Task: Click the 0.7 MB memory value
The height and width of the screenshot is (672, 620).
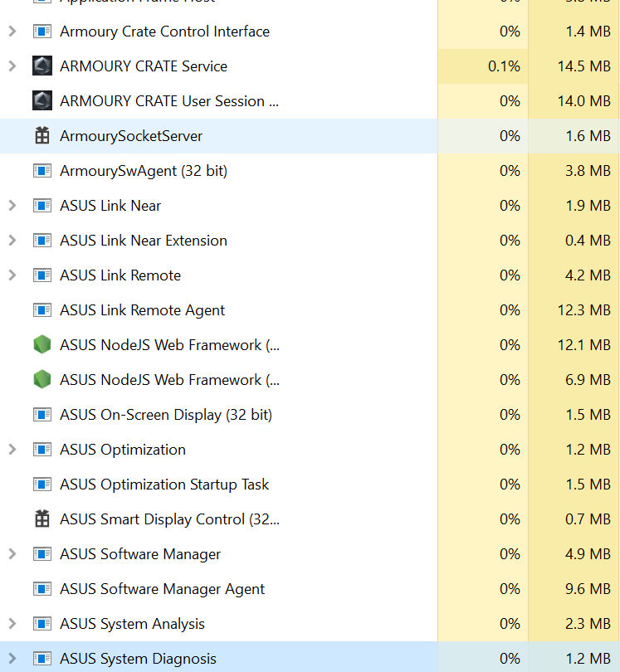Action: click(588, 519)
